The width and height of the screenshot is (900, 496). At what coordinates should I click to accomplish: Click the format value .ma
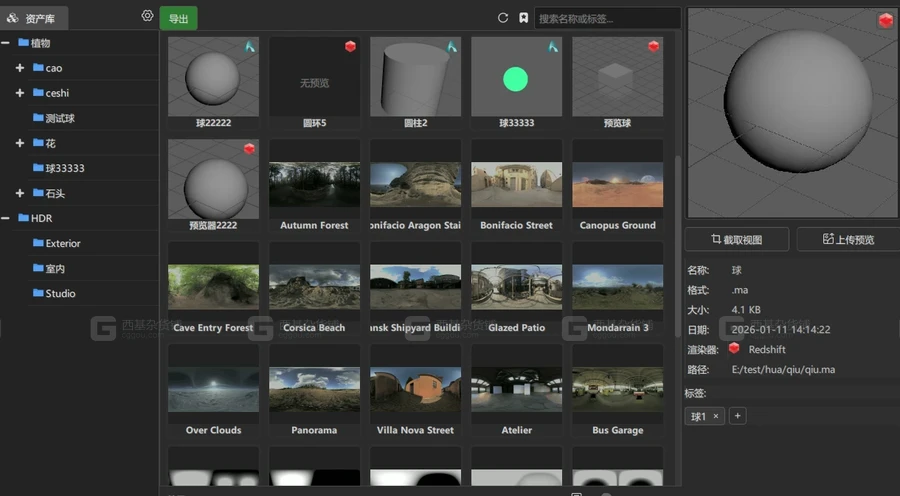(739, 290)
